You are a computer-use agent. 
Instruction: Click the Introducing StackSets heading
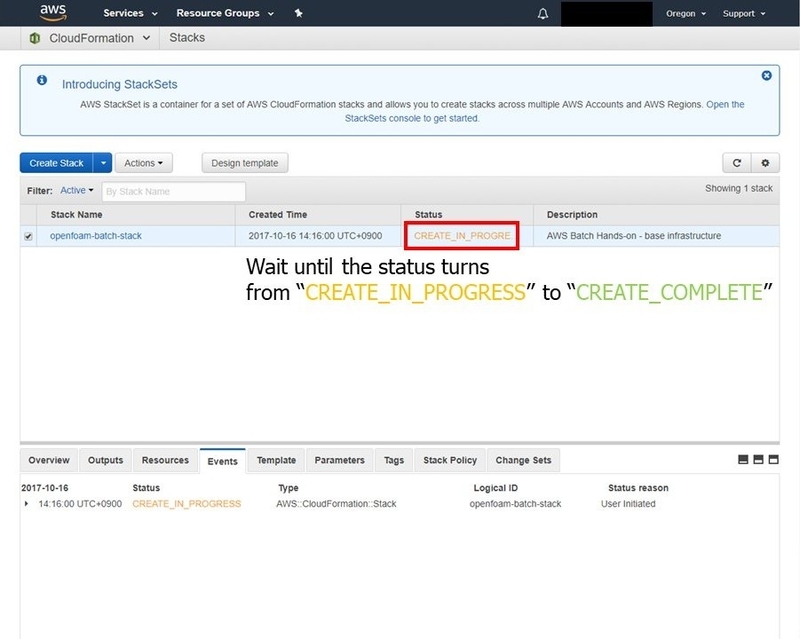coord(120,84)
